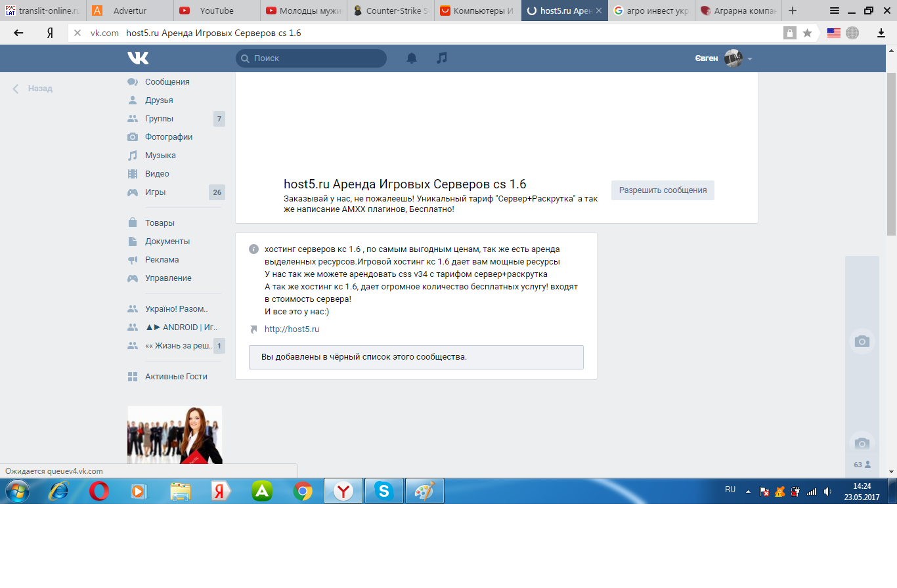
Task: Show hidden system tray icons
Action: (748, 492)
